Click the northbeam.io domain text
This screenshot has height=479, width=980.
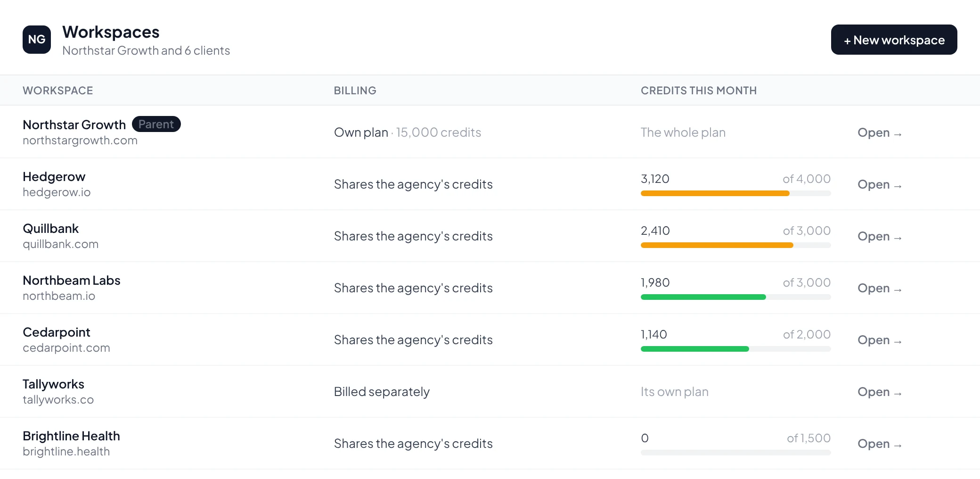pos(59,296)
